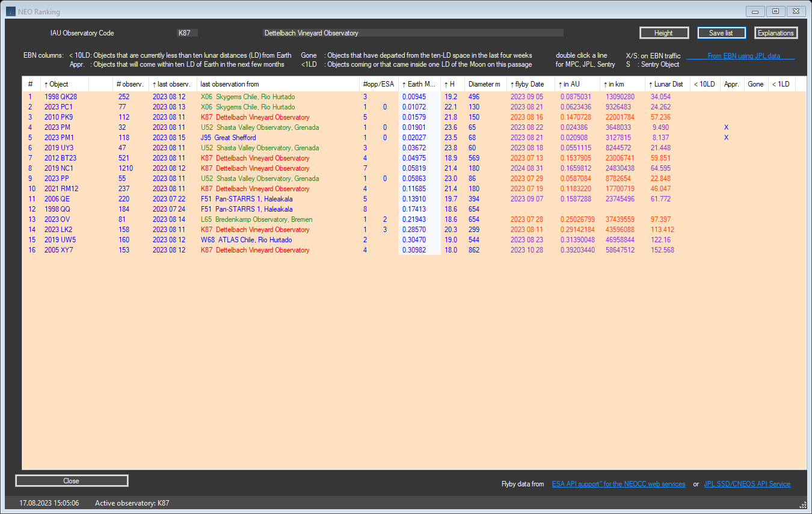Click 'J95 Great Shefford' observatory cell

click(228, 138)
